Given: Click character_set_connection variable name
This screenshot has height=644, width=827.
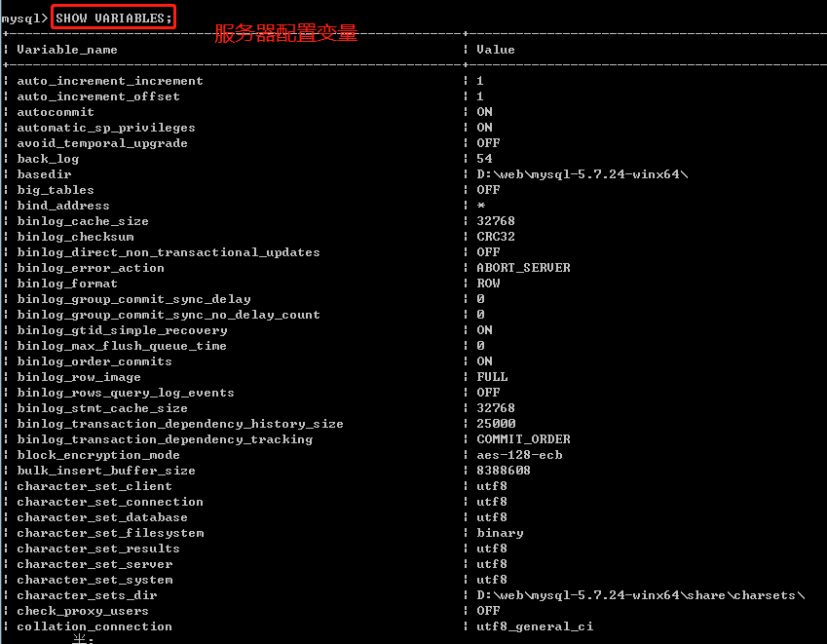Looking at the screenshot, I should click(110, 502).
